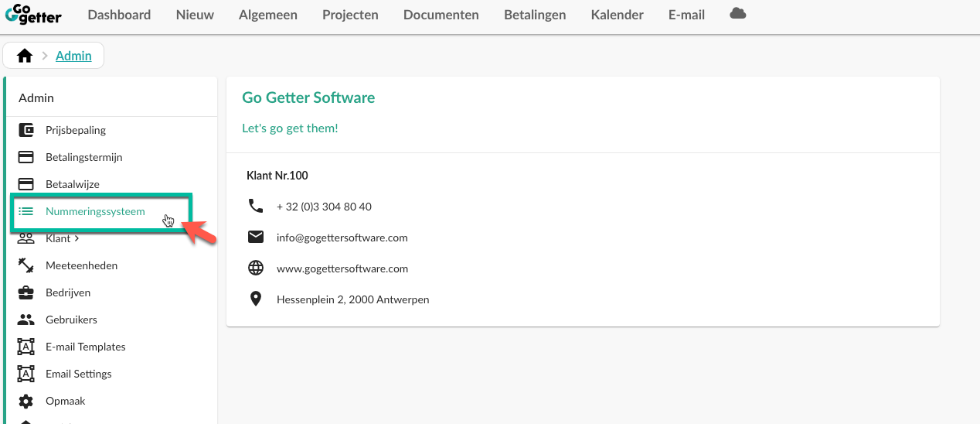Image resolution: width=980 pixels, height=424 pixels.
Task: Click the globe website icon
Action: click(x=256, y=268)
